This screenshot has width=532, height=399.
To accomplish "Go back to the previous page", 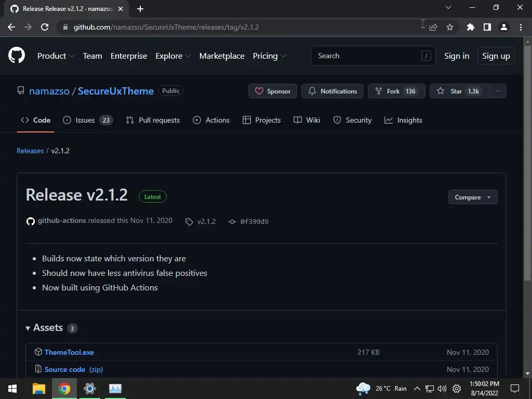I will (x=11, y=27).
